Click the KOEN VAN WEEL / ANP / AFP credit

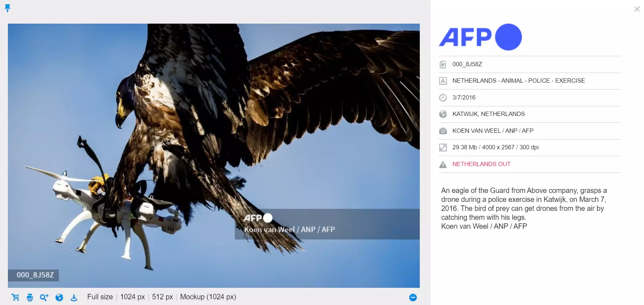click(x=493, y=131)
